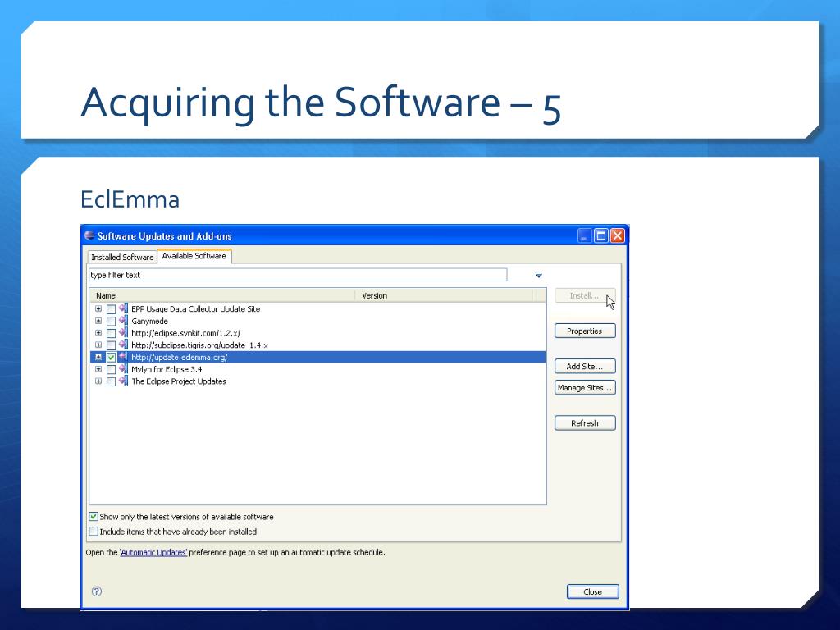Open the view menu dropdown arrow near filter
This screenshot has height=630, width=840.
pos(538,276)
